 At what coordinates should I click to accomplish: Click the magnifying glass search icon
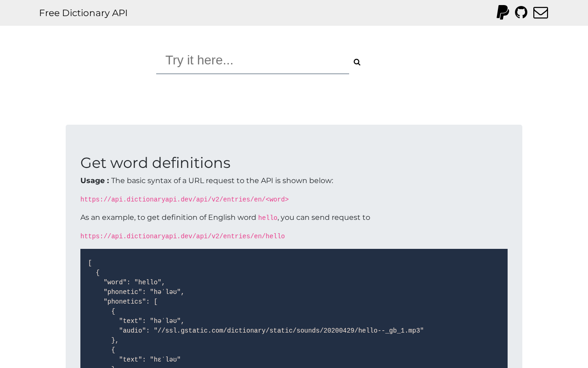point(357,62)
